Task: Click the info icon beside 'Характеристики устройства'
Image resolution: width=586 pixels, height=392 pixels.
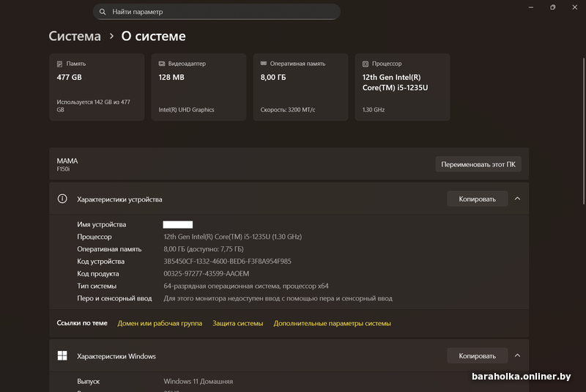Action: coord(62,199)
